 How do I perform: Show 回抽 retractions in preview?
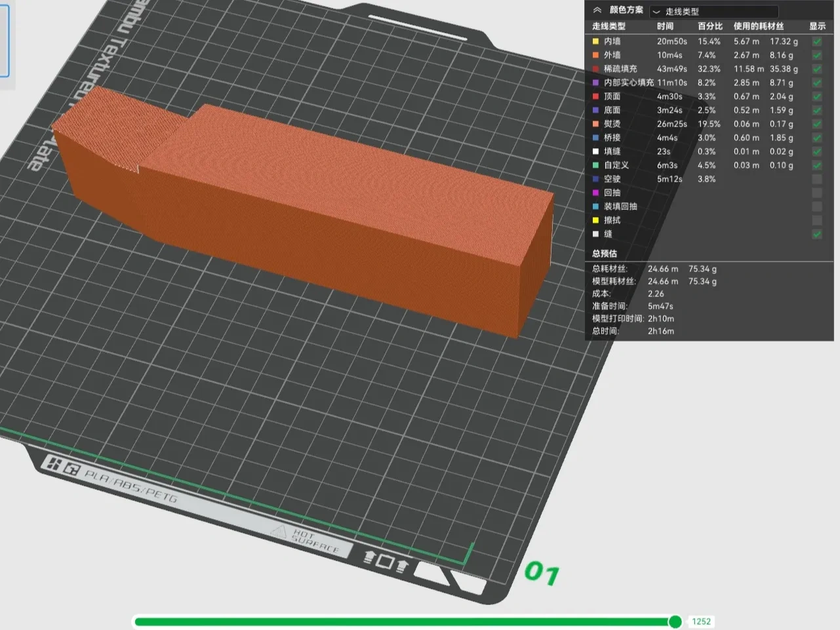click(x=817, y=193)
